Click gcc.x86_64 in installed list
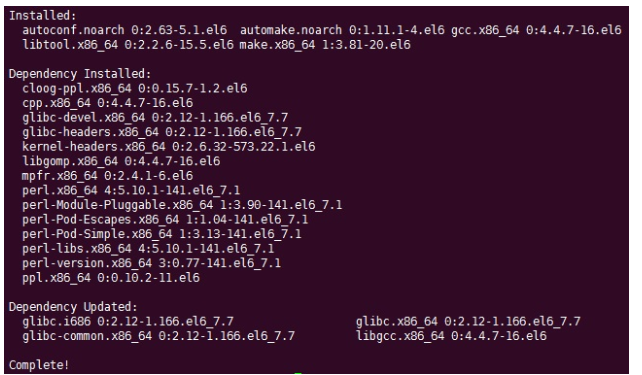The width and height of the screenshot is (642, 375). coord(536,30)
